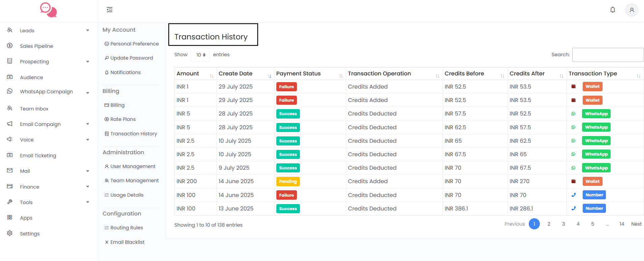This screenshot has width=644, height=261.
Task: Click the notification bell icon
Action: 613,10
